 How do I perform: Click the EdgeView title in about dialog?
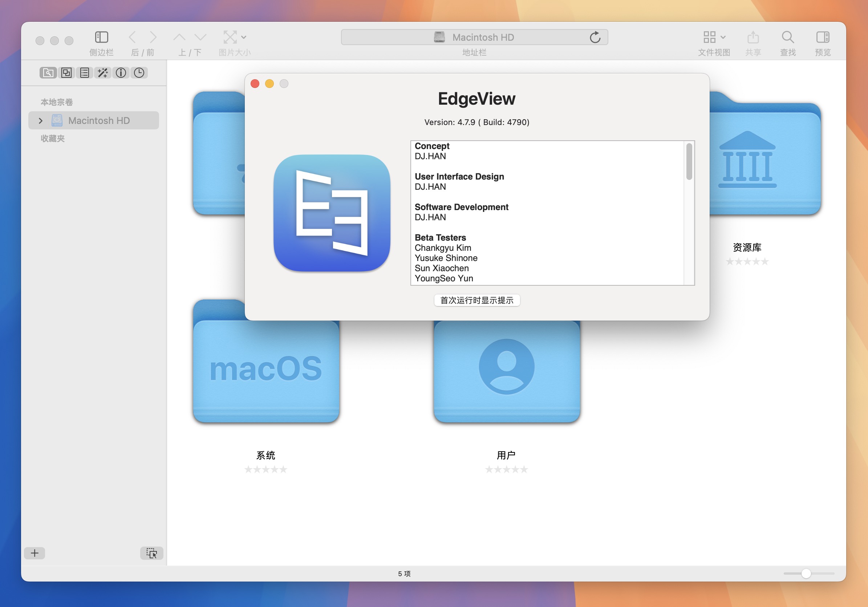(476, 99)
